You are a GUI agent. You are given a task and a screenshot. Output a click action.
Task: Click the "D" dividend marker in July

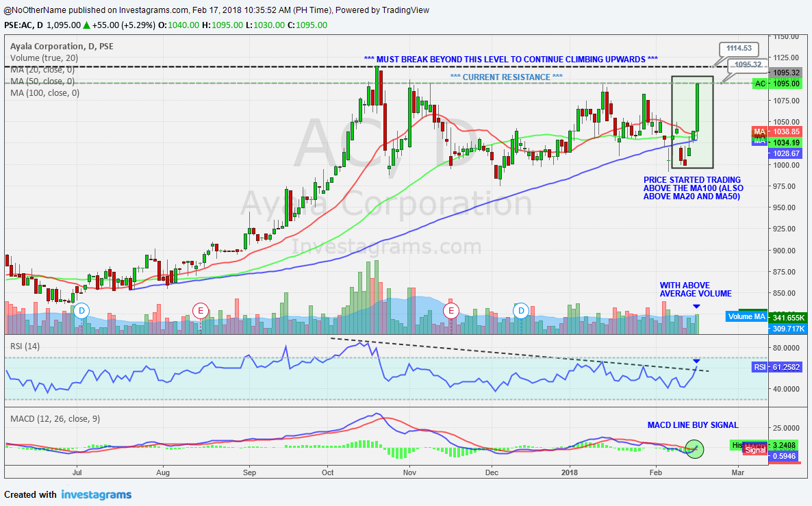[x=81, y=311]
